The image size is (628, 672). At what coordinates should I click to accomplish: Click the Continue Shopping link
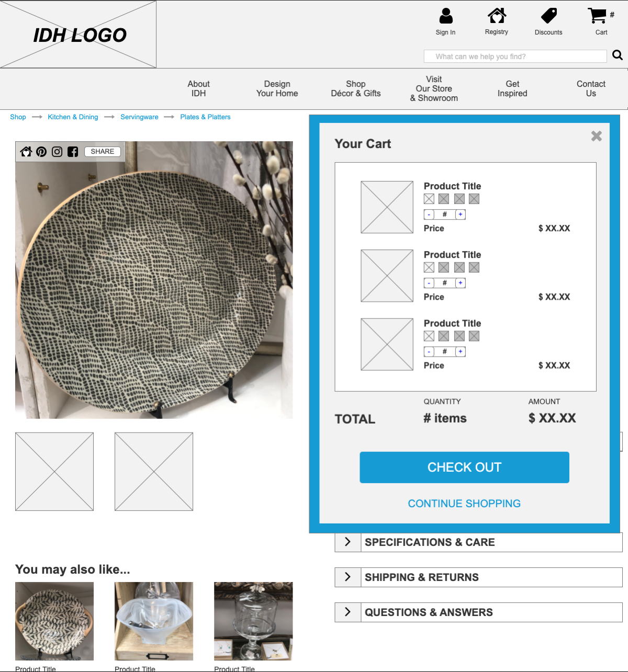464,504
